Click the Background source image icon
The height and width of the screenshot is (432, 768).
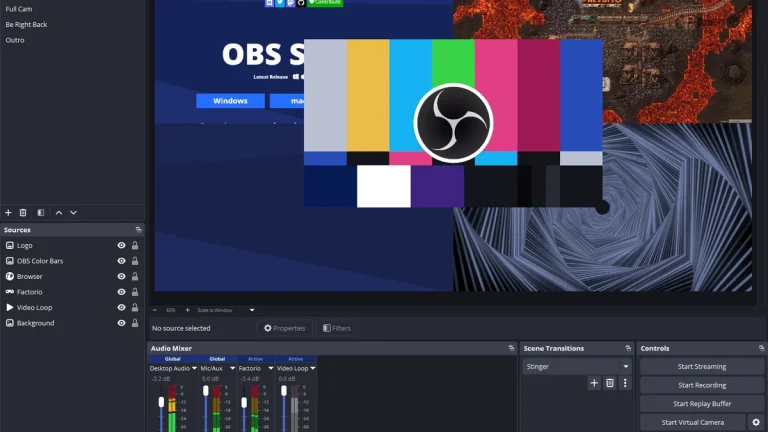coord(9,323)
